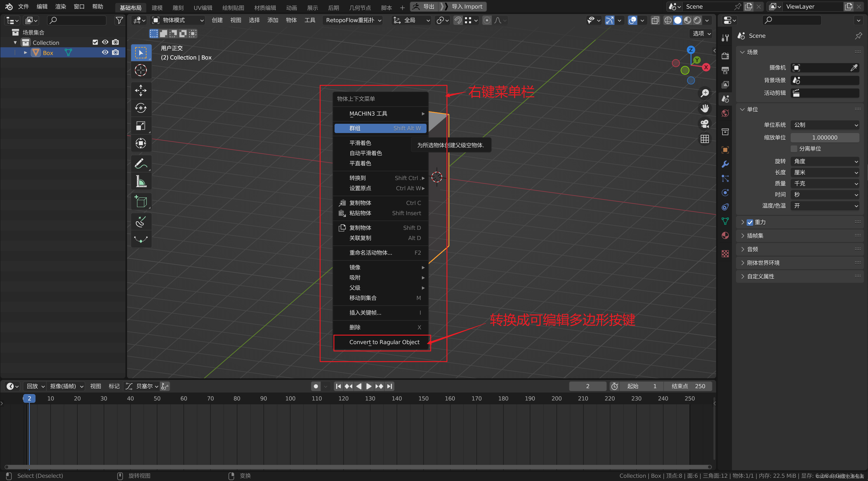
Task: Open 旋转 角度 dropdown
Action: [x=825, y=162]
